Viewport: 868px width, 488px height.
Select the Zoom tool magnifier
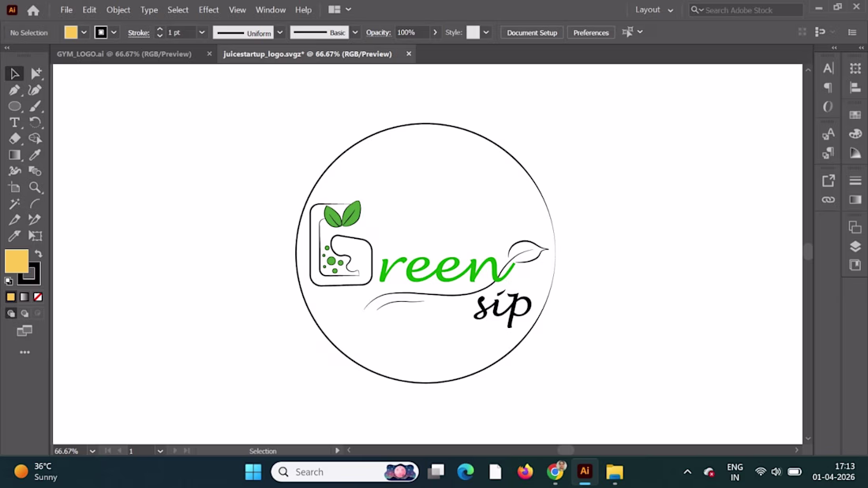(36, 188)
